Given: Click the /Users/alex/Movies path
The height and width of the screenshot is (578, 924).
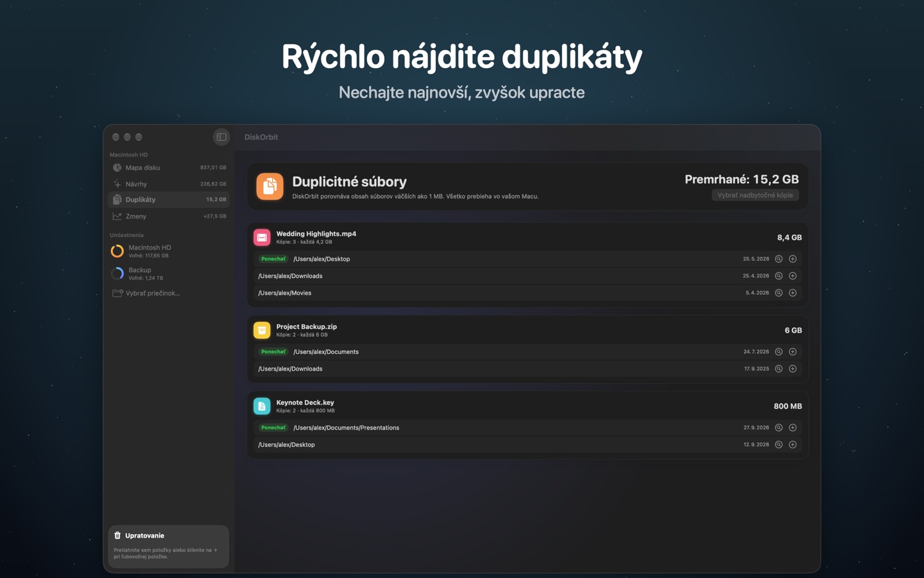Looking at the screenshot, I should pos(285,293).
